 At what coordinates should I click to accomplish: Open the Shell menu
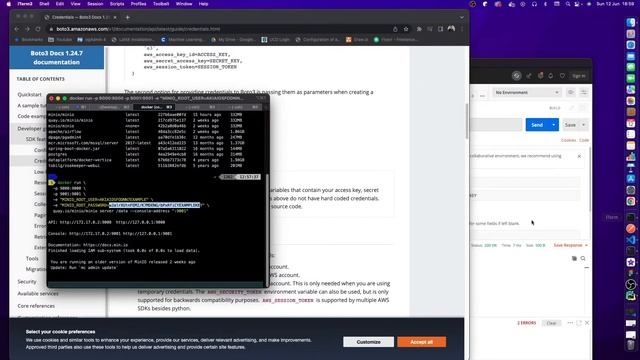click(x=44, y=4)
